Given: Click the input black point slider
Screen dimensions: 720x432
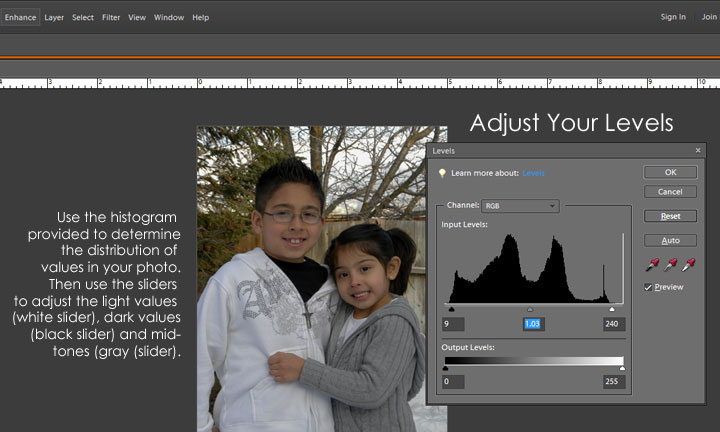Looking at the screenshot, I should coord(449,309).
